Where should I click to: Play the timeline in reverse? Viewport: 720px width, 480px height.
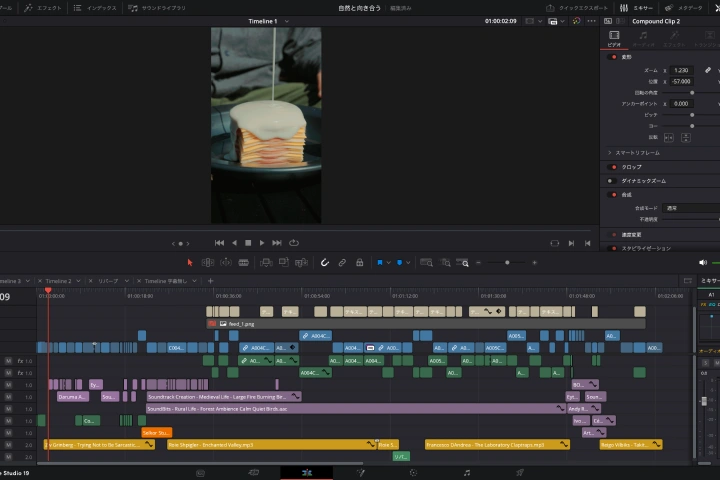(234, 243)
